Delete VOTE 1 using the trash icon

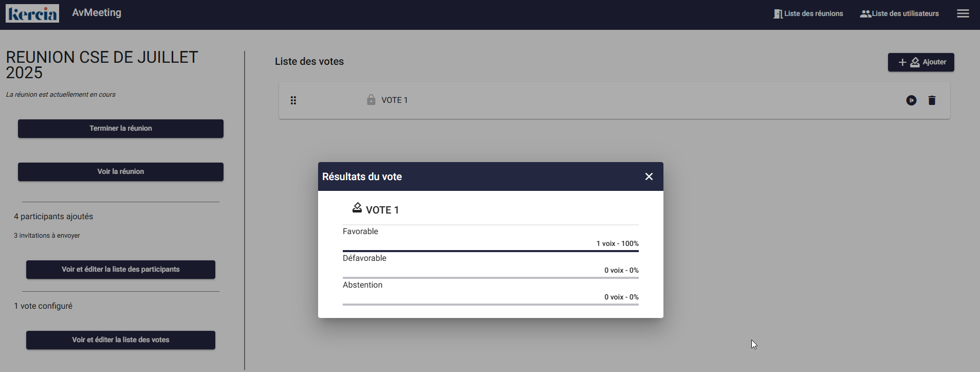pos(932,100)
